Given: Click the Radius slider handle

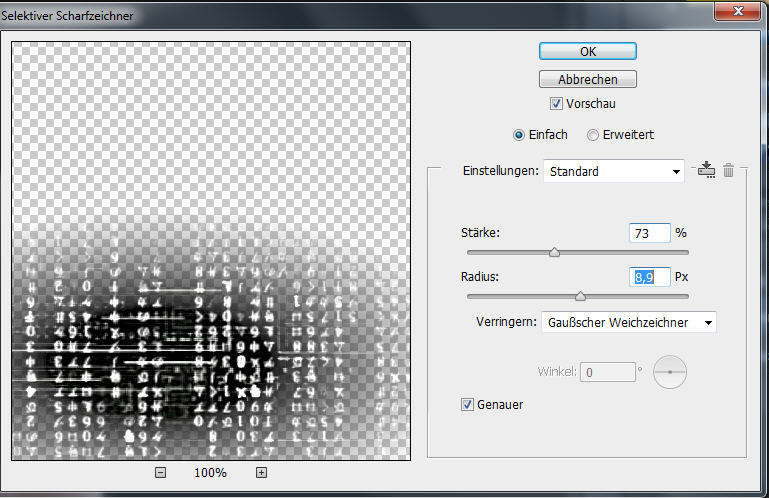Looking at the screenshot, I should click(x=580, y=296).
